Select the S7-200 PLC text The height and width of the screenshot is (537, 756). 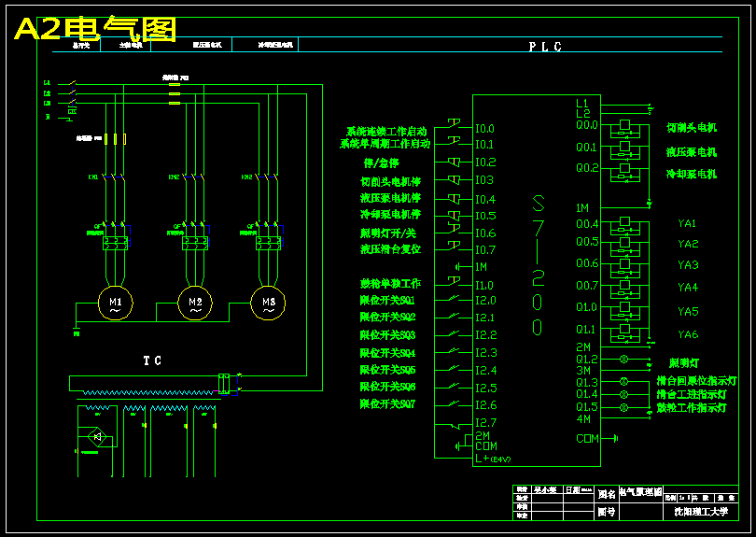(x=538, y=265)
